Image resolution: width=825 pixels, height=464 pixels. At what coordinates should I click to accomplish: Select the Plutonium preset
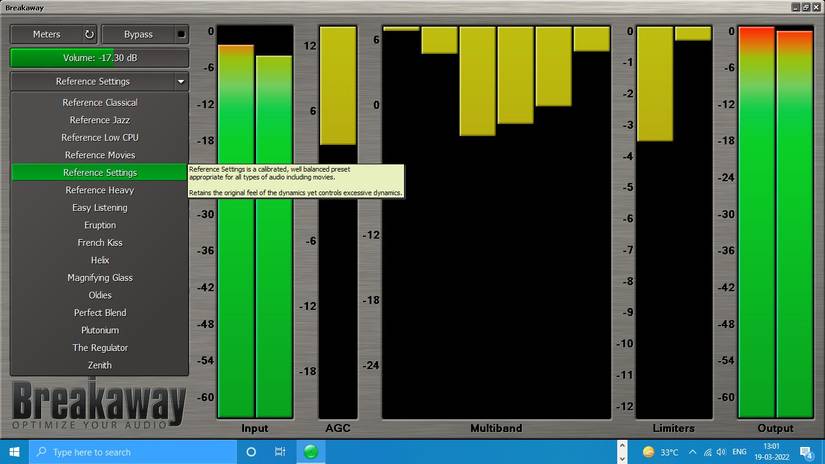click(x=99, y=330)
